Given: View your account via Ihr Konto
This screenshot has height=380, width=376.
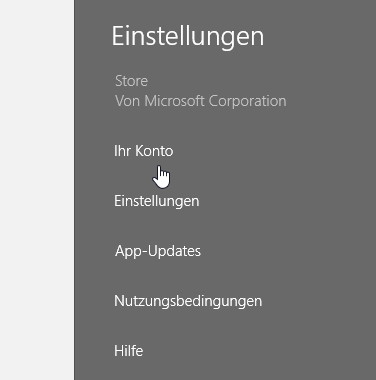Looking at the screenshot, I should pyautogui.click(x=143, y=151).
